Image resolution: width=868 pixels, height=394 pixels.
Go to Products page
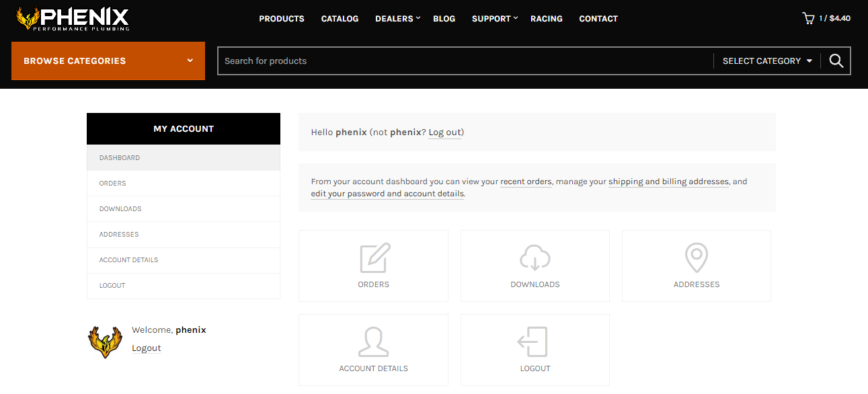pyautogui.click(x=282, y=19)
